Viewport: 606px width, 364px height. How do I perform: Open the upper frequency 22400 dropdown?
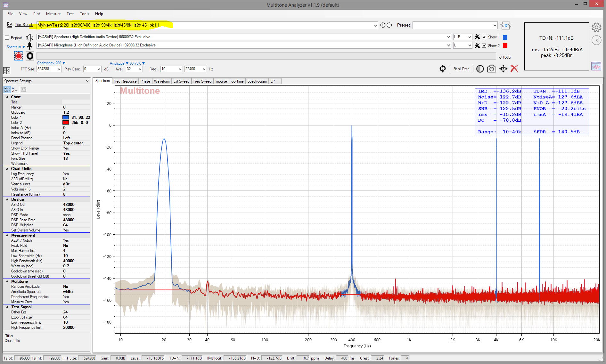(204, 69)
